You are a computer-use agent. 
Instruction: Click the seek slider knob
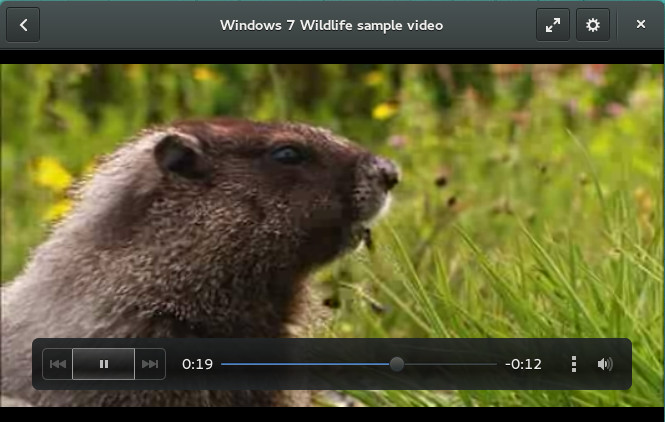(x=397, y=364)
